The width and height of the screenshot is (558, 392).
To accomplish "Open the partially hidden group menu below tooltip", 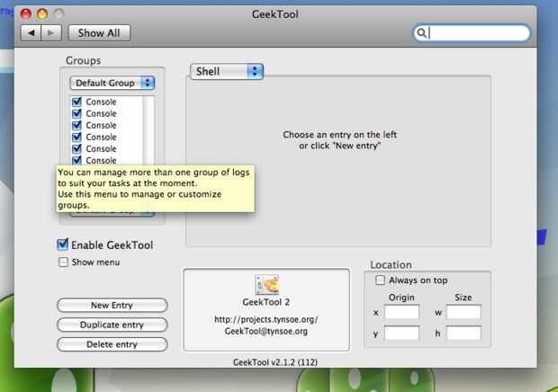I will coord(112,214).
